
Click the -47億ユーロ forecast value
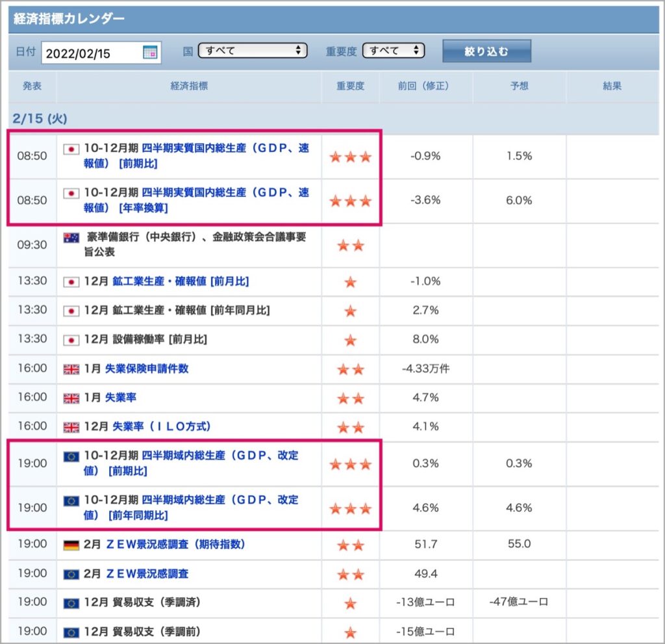519,602
